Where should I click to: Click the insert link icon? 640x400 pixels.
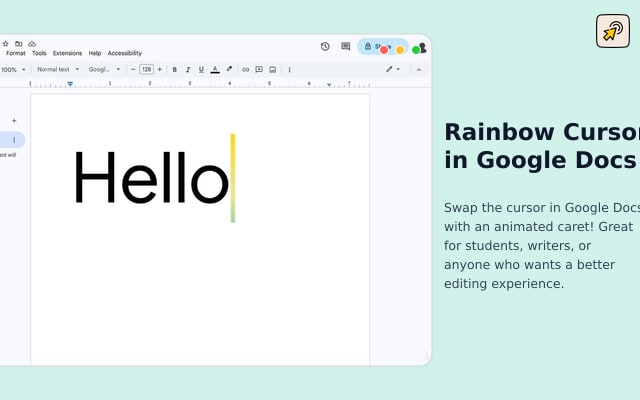(245, 70)
